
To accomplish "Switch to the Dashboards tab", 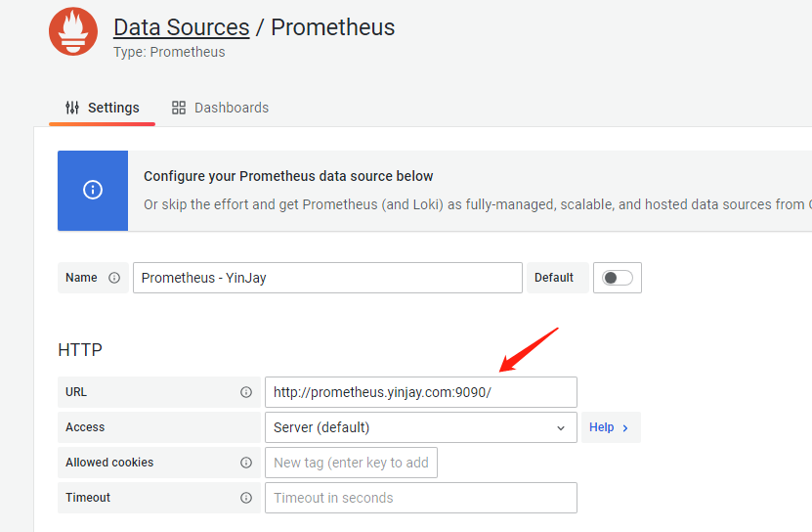I will [220, 108].
